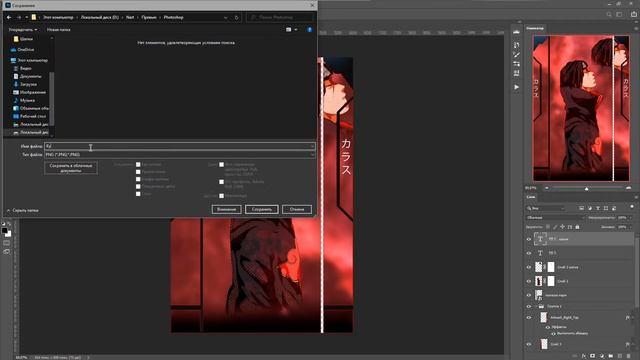Toggle the ICC profile checkbox
The image size is (640, 360).
[x=221, y=182]
